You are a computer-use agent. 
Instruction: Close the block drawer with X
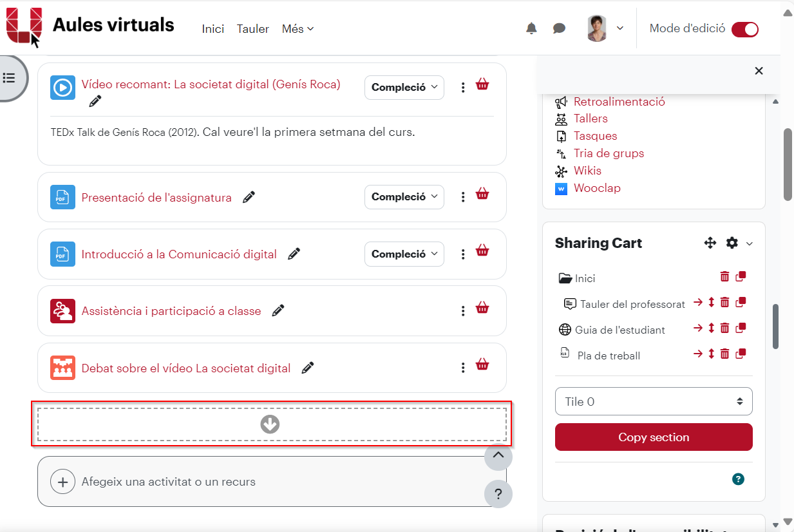(759, 71)
